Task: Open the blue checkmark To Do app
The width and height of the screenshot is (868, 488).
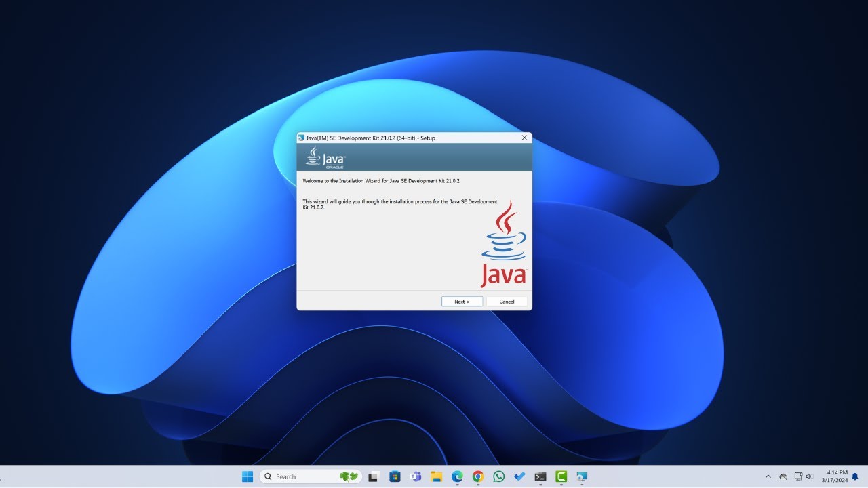Action: tap(519, 476)
